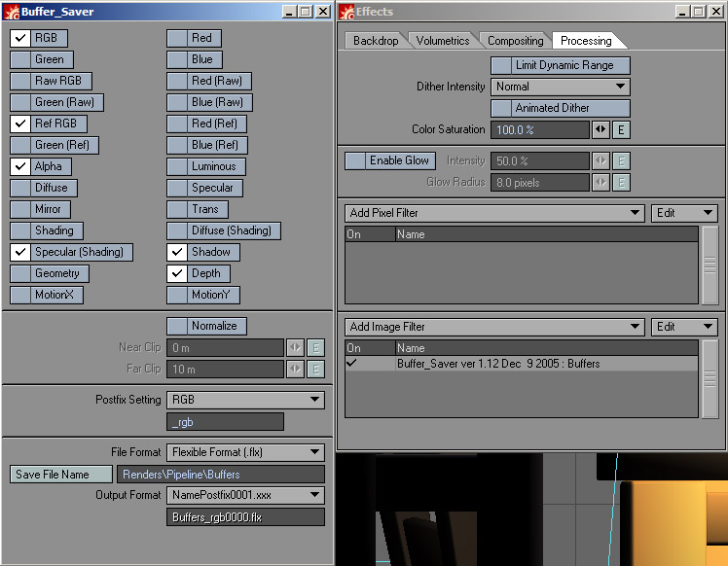Click Far Clip envelope E button
Viewport: 728px width, 566px height.
coord(315,370)
